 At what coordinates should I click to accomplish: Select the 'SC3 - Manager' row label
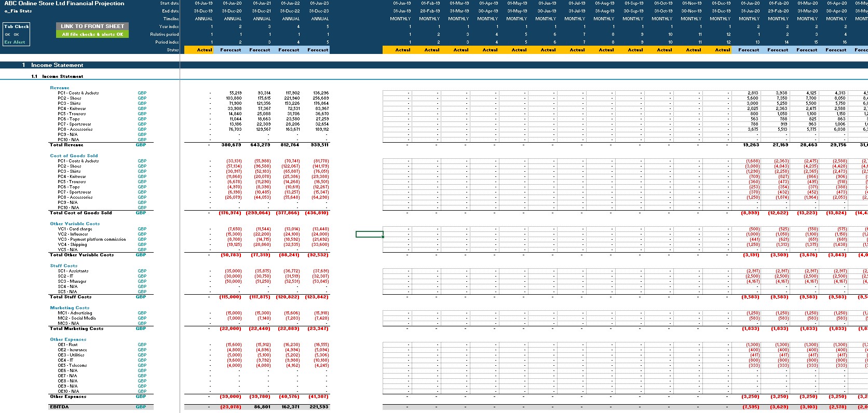coord(72,281)
